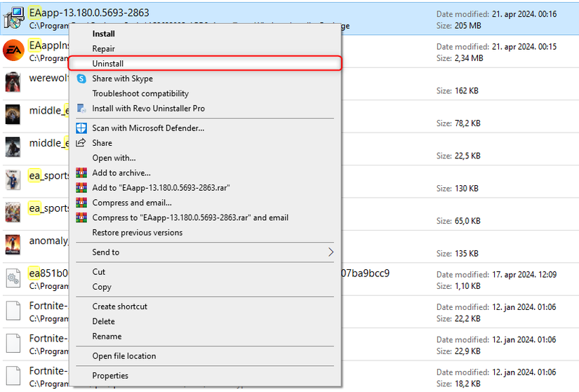The image size is (579, 392).
Task: Click the werewolf game thumbnail in results
Action: (13, 81)
